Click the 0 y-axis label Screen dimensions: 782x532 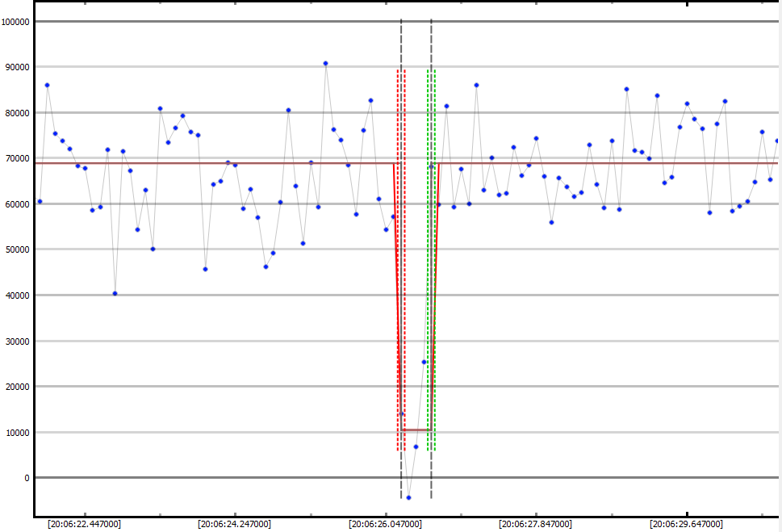(x=27, y=478)
